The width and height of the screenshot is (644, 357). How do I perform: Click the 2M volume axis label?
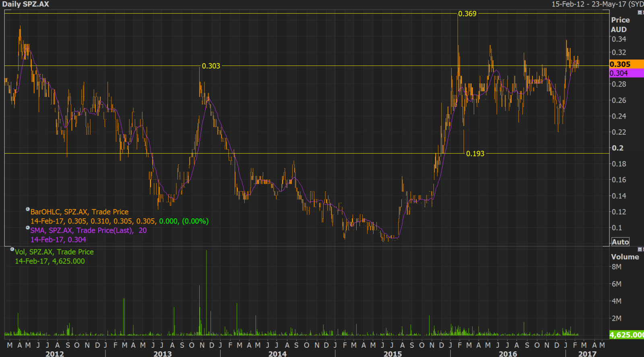pyautogui.click(x=617, y=318)
